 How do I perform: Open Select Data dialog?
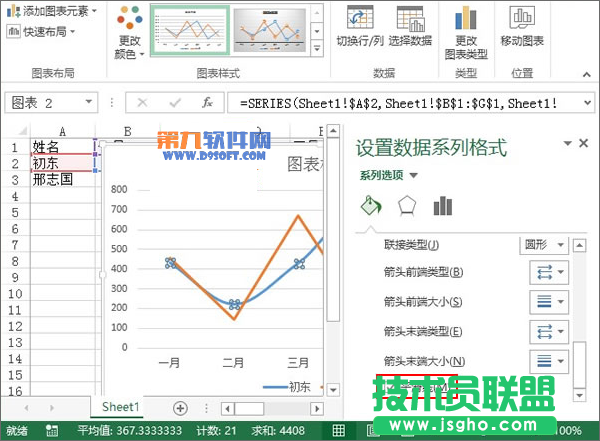(410, 25)
